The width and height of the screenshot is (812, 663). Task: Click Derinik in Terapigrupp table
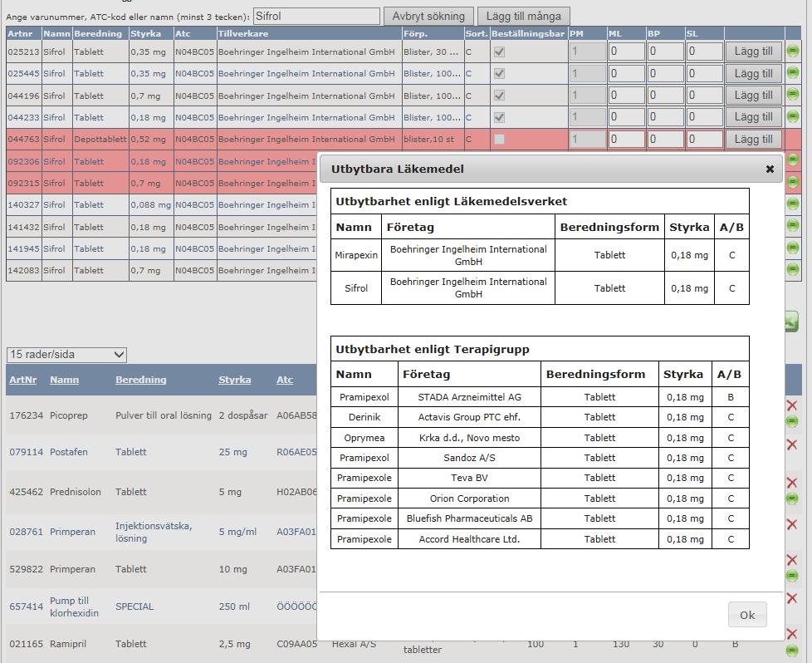[x=364, y=417]
